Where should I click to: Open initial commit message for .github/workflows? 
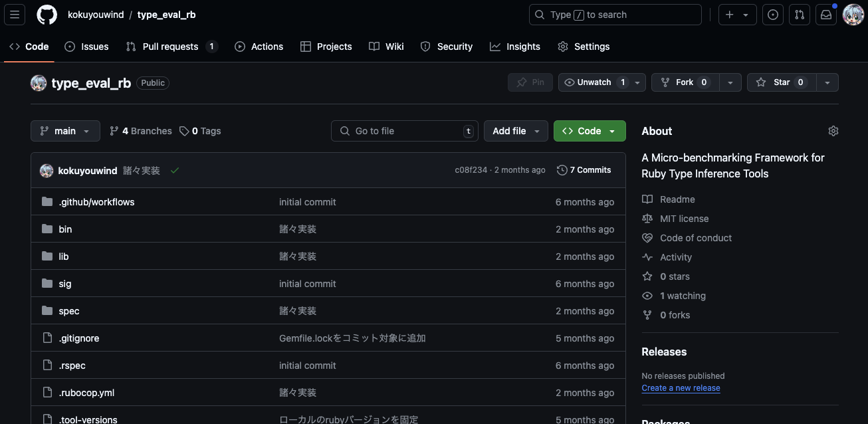(x=308, y=202)
